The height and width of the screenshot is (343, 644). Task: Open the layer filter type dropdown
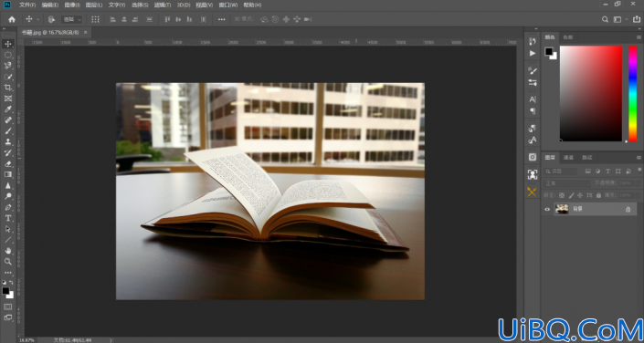click(x=560, y=171)
